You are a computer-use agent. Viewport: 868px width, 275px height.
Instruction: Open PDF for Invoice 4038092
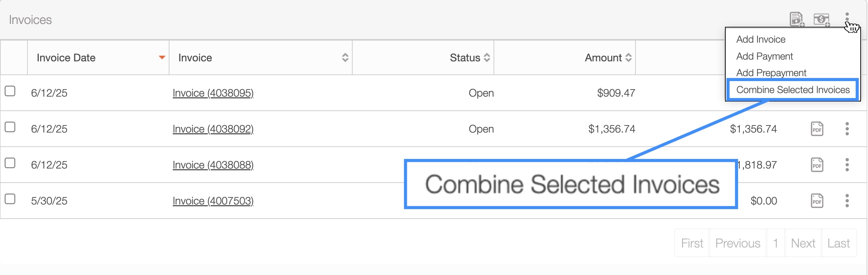(817, 129)
